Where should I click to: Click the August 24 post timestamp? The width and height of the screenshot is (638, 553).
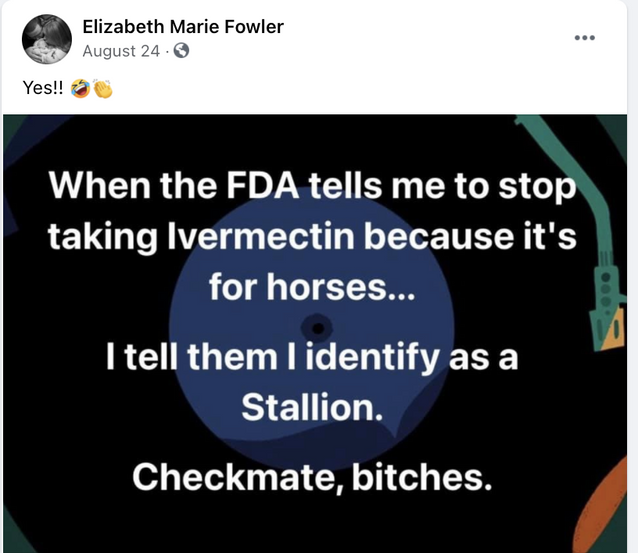click(121, 51)
